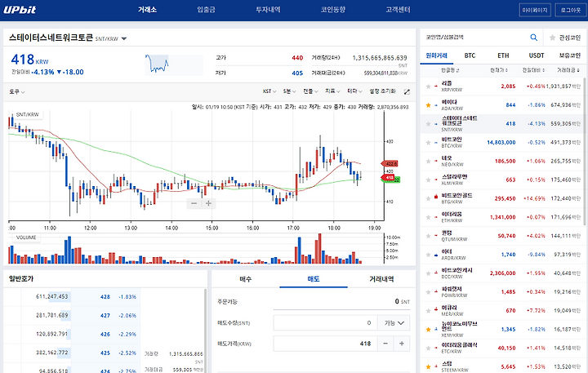Zoom in the chart with plus button
588x373 pixels.
[x=208, y=203]
